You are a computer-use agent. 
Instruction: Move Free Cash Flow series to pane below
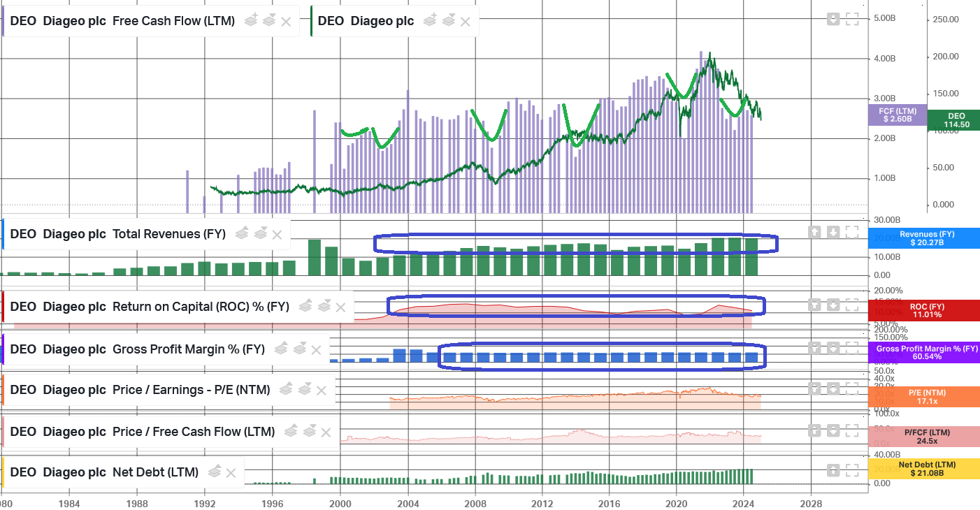269,21
